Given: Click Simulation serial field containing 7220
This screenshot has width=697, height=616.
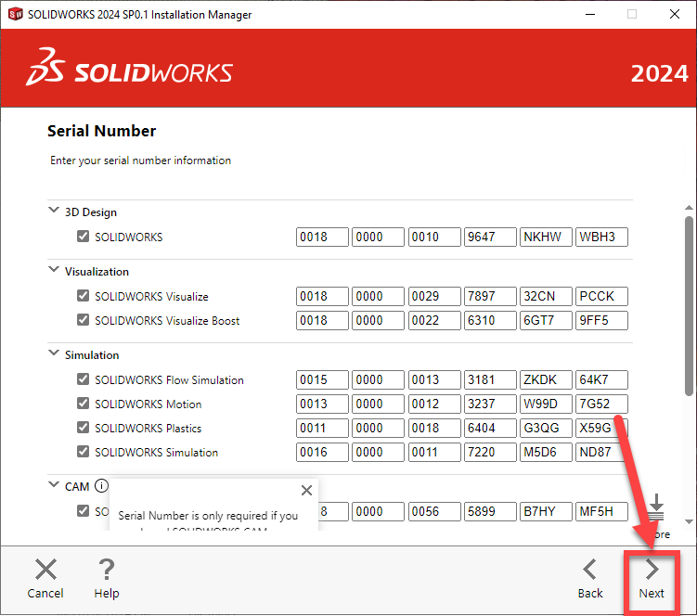Looking at the screenshot, I should (490, 453).
